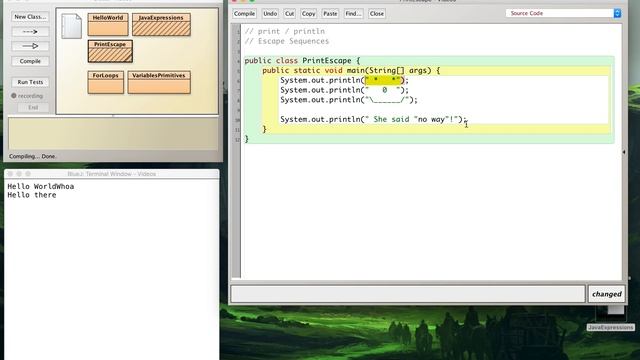The image size is (640, 360).
Task: Click 'Hello WorldWhoa' in the terminal window
Action: 41,187
